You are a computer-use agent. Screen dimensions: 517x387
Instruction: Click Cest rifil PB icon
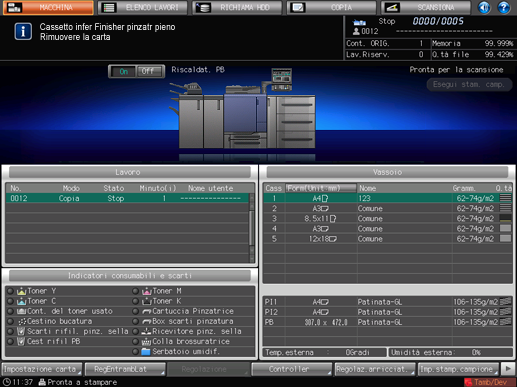pos(21,341)
